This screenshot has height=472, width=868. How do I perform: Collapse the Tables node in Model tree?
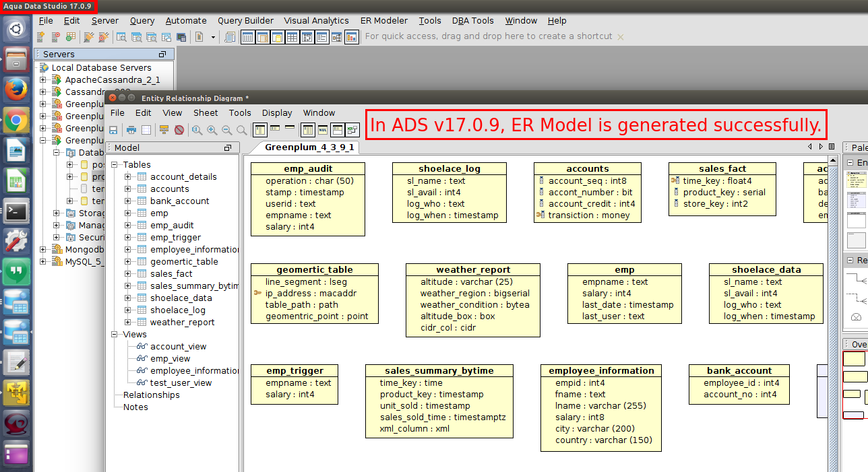(x=115, y=165)
